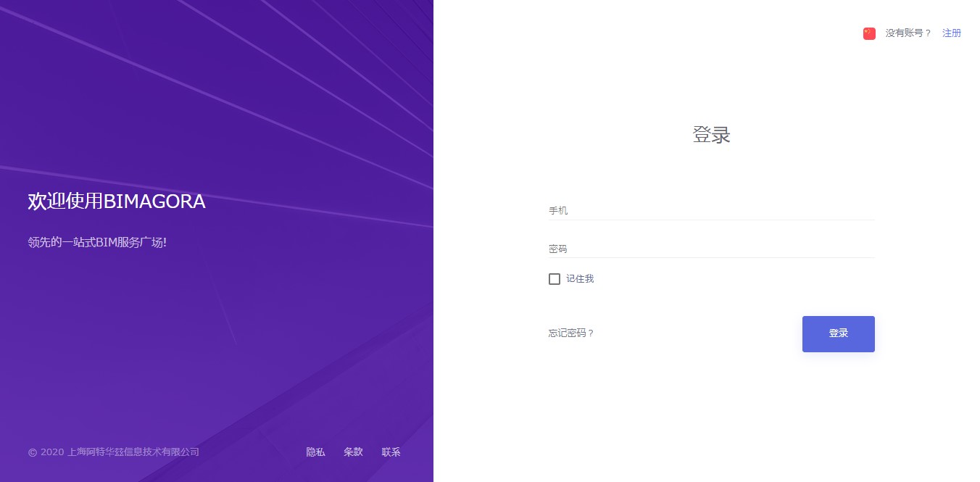Select the large 登录 form title
The height and width of the screenshot is (482, 980).
(712, 135)
